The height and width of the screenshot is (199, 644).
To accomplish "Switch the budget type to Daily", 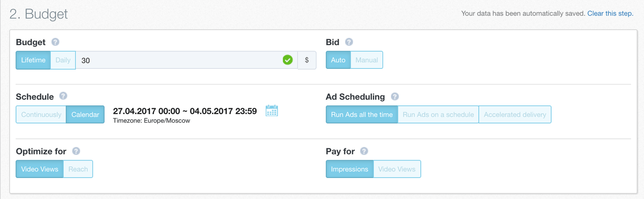I will click(63, 60).
